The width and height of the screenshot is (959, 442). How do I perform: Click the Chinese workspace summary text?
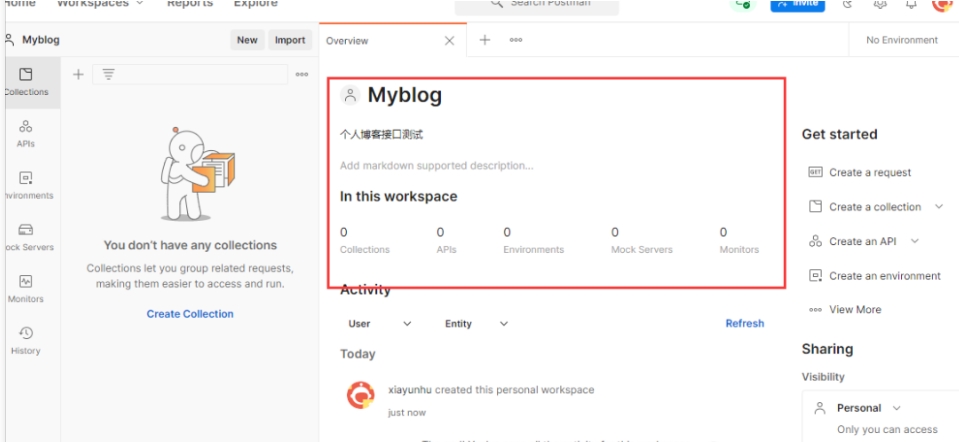click(382, 135)
